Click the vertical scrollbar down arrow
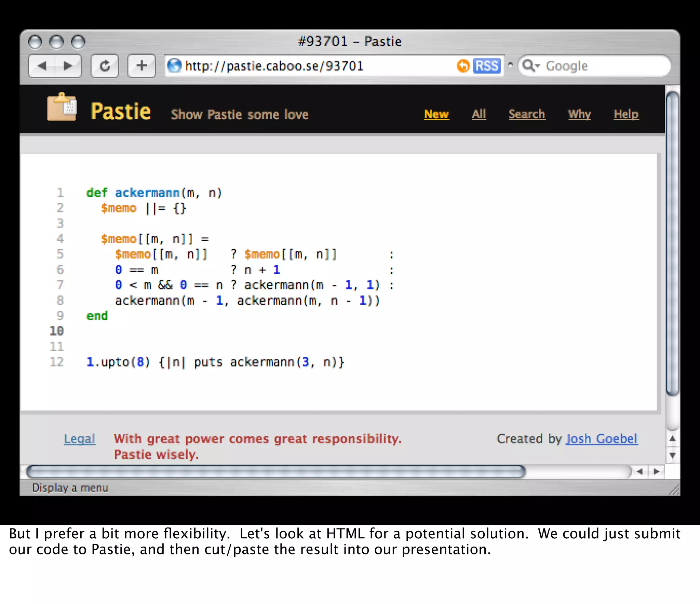Screen dimensions: 700x604 tap(673, 455)
